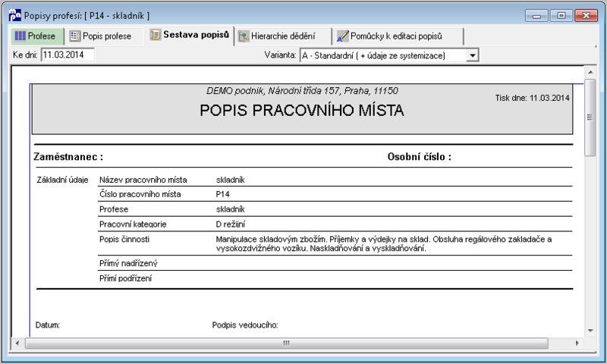Click the 'Přímý nadřízený' row label
The image size is (607, 364).
point(128,263)
